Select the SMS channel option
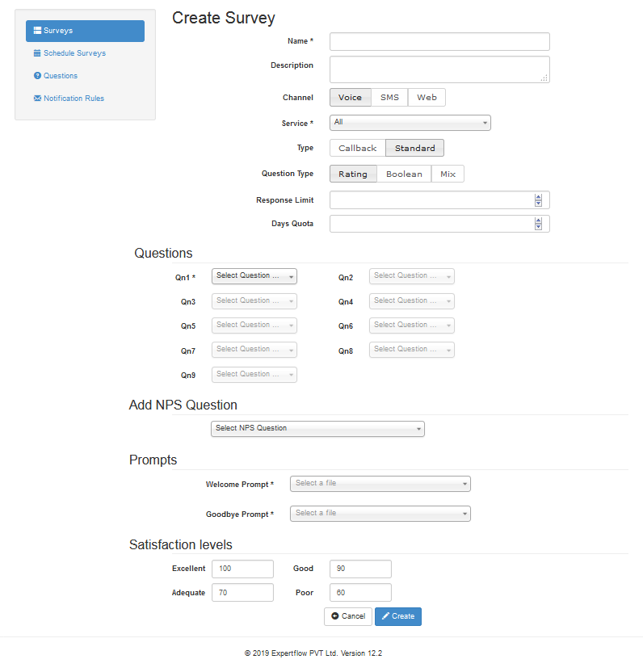The width and height of the screenshot is (643, 672). pos(389,97)
